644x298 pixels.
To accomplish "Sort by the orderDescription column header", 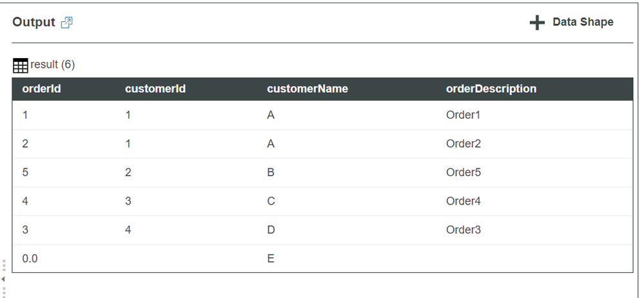I will coord(491,88).
